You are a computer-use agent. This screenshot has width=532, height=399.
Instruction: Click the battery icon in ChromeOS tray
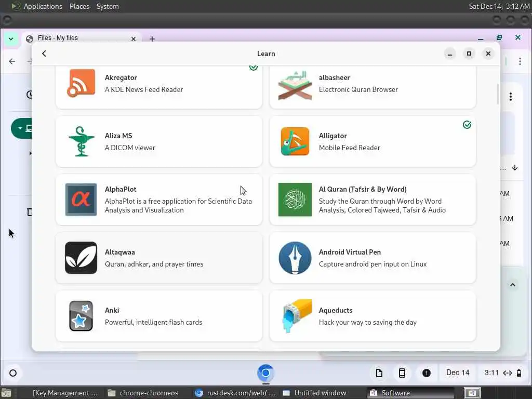click(519, 373)
